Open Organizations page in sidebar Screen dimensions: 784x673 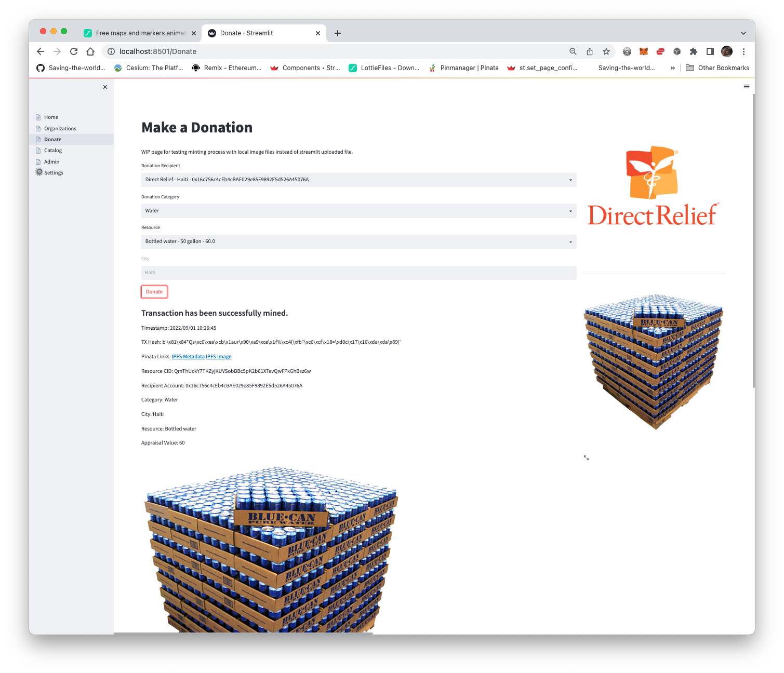[60, 129]
